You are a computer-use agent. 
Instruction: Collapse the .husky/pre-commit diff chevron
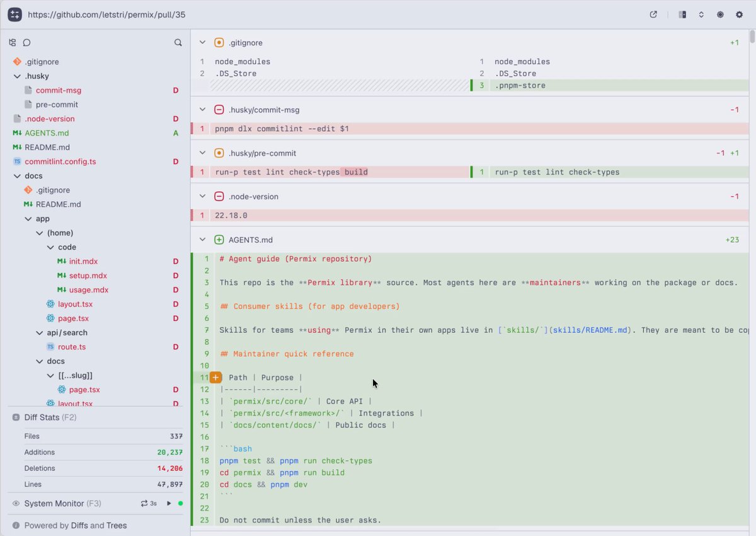pyautogui.click(x=202, y=153)
